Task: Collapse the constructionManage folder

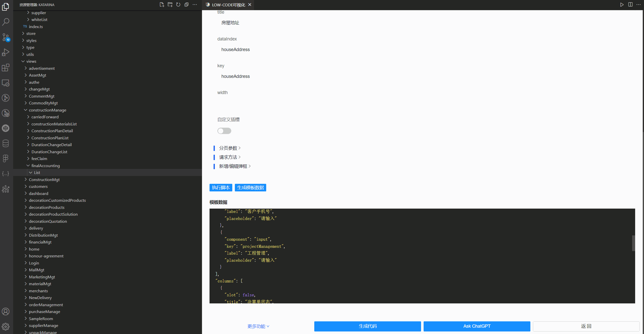Action: 48,110
